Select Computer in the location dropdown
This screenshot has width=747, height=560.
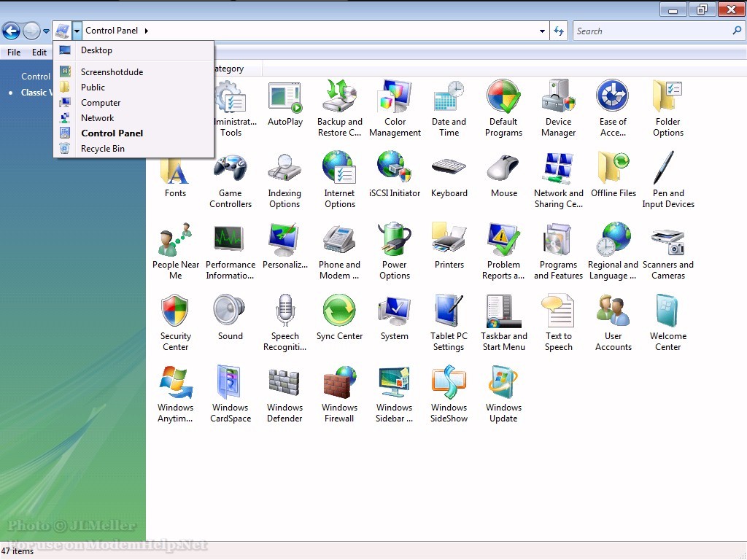coord(101,103)
